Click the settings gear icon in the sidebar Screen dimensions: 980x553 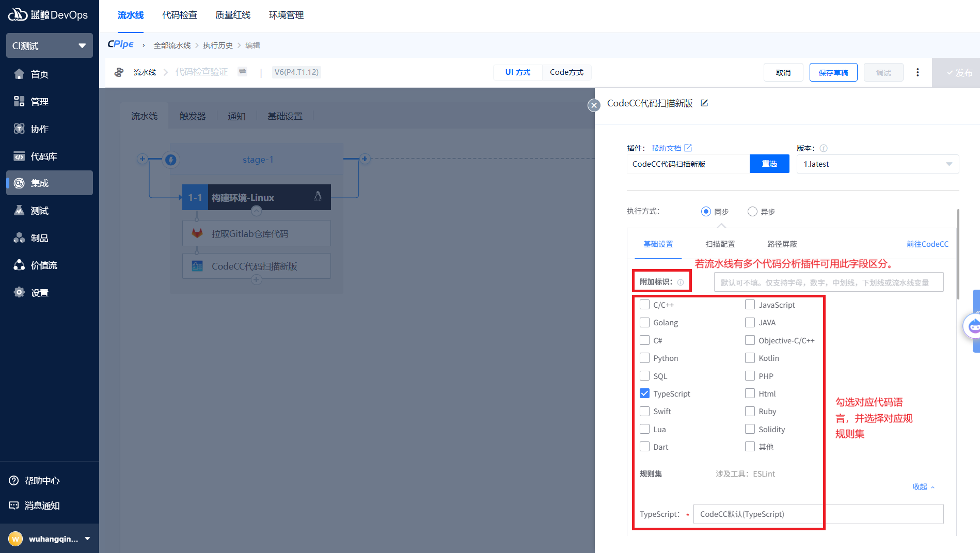(x=19, y=293)
